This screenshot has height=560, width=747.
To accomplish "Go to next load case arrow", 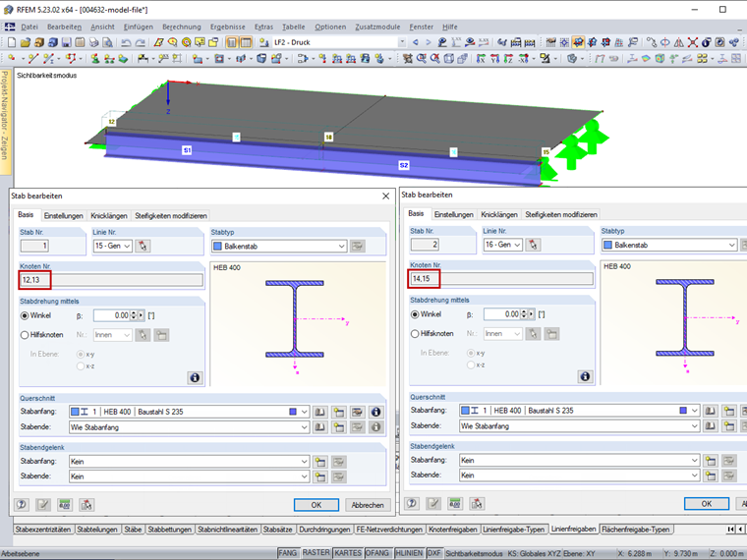I will (x=429, y=42).
